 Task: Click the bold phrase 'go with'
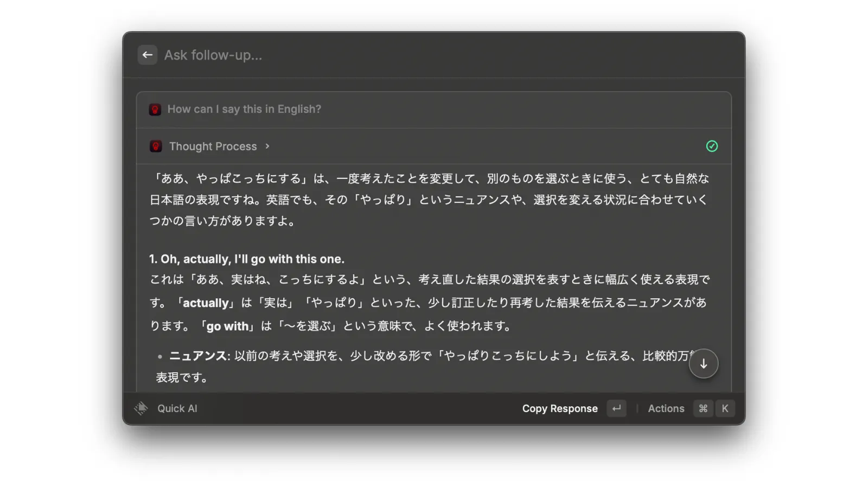click(x=227, y=326)
